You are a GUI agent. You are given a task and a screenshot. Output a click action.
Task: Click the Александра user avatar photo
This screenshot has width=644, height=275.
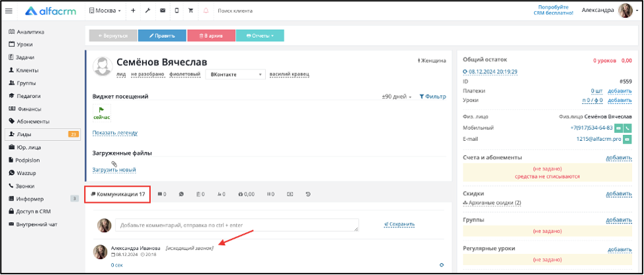click(625, 11)
